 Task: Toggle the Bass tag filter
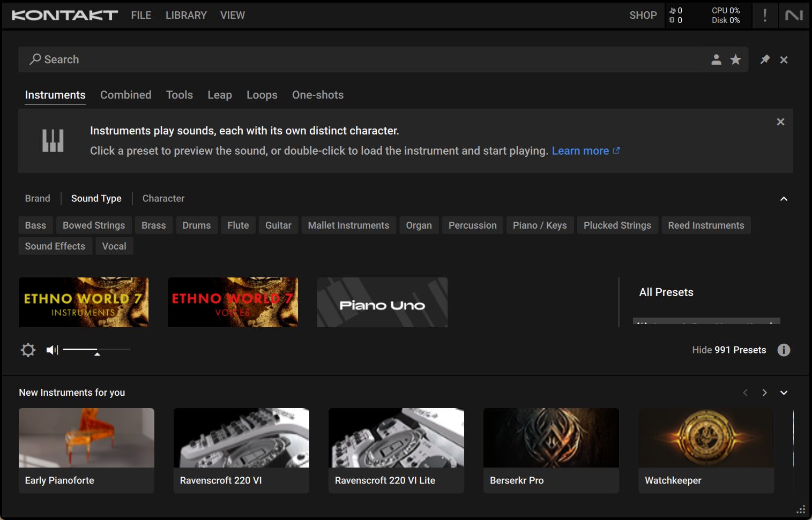pos(35,225)
